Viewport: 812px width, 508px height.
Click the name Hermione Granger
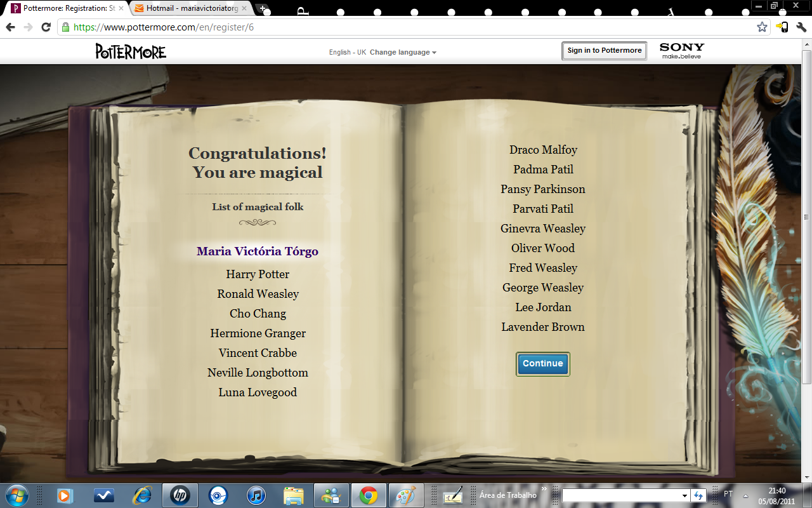pyautogui.click(x=258, y=333)
